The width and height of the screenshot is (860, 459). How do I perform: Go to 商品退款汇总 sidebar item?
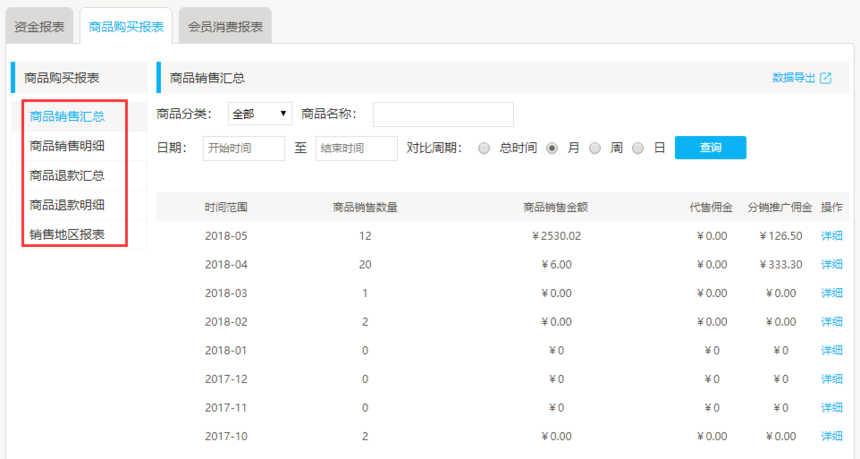coord(68,176)
